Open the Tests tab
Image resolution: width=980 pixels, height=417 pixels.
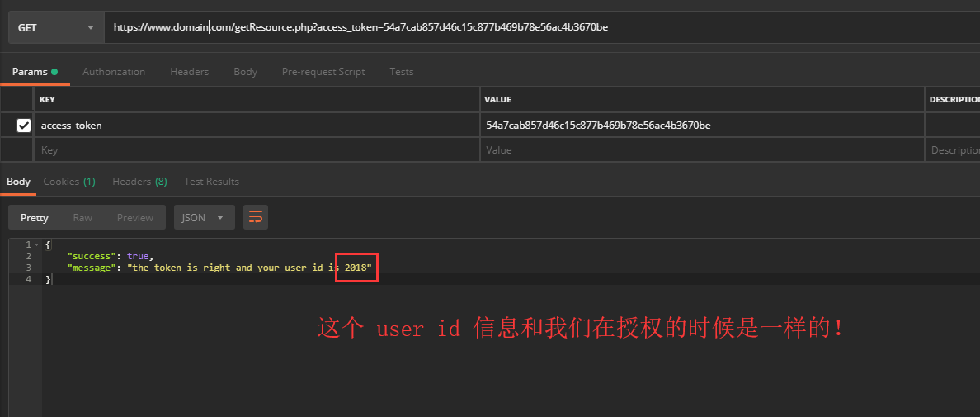tap(401, 72)
